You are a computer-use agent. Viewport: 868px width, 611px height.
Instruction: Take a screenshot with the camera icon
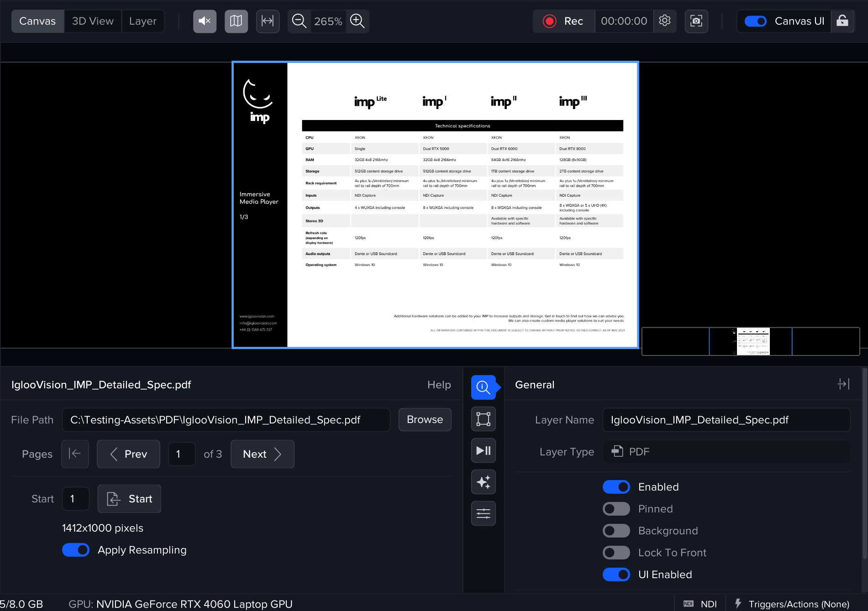click(696, 21)
